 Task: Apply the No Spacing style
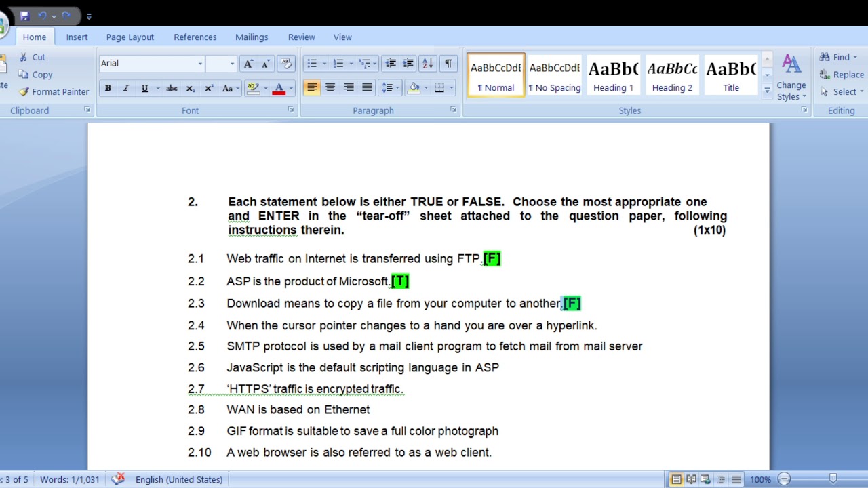555,75
